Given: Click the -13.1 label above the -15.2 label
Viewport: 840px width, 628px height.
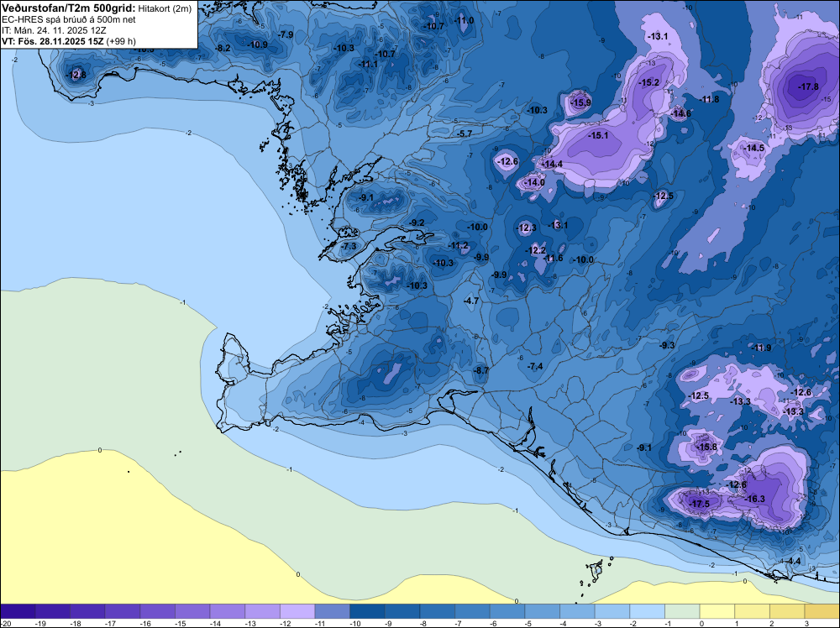Looking at the screenshot, I should click(x=658, y=36).
